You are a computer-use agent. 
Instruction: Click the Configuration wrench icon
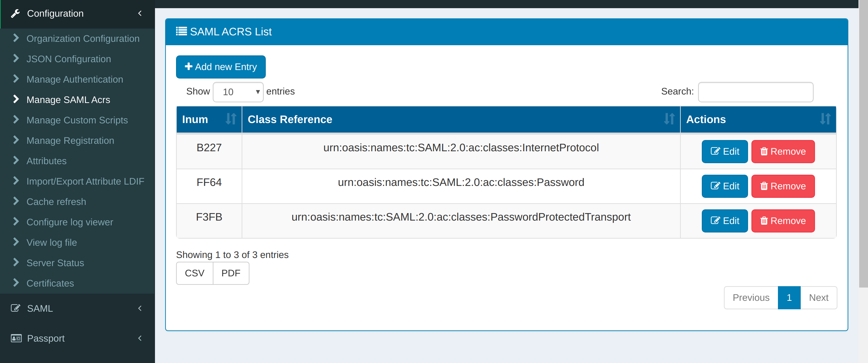click(x=15, y=14)
